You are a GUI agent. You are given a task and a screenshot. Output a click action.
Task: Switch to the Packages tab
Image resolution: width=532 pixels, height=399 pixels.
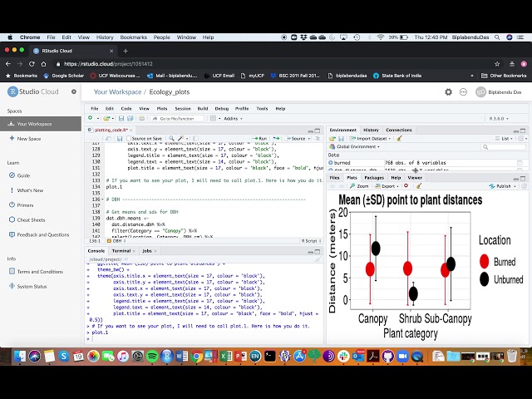coord(374,177)
